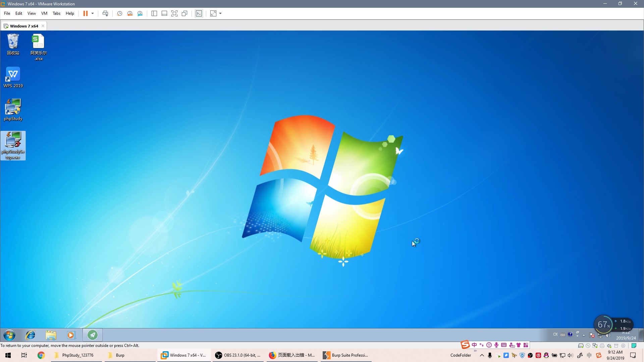Viewport: 644px width, 362px height.
Task: Open the Edit menu
Action: pyautogui.click(x=19, y=13)
